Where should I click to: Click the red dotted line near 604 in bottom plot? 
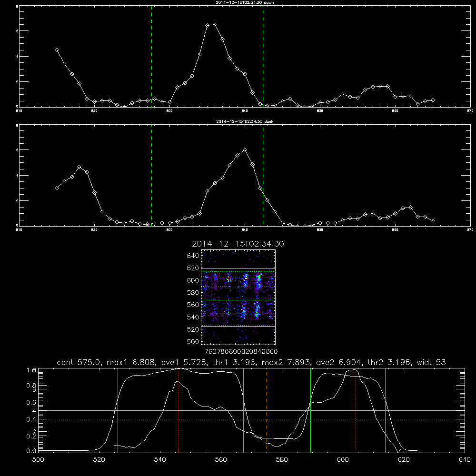pyautogui.click(x=355, y=410)
